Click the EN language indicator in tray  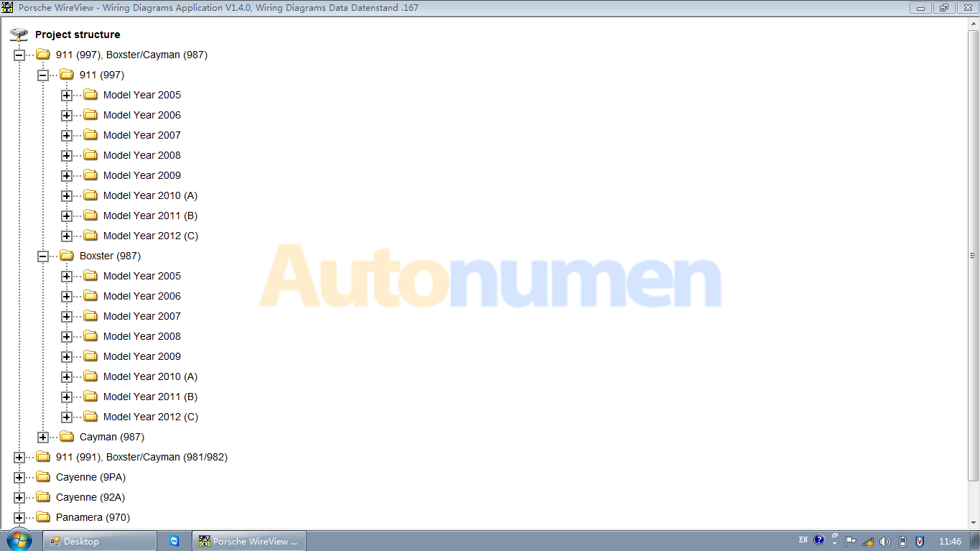[x=803, y=540]
